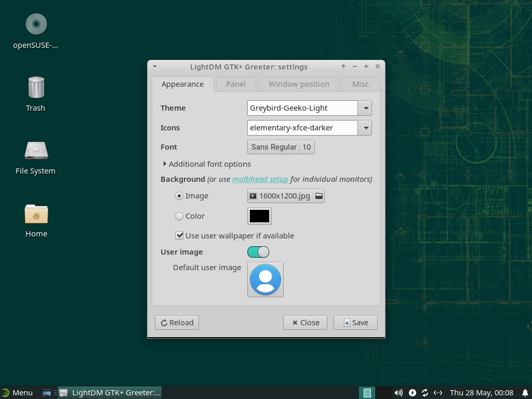Viewport: 532px width, 399px height.
Task: Click the openSUSE disc icon on desktop
Action: [x=36, y=24]
